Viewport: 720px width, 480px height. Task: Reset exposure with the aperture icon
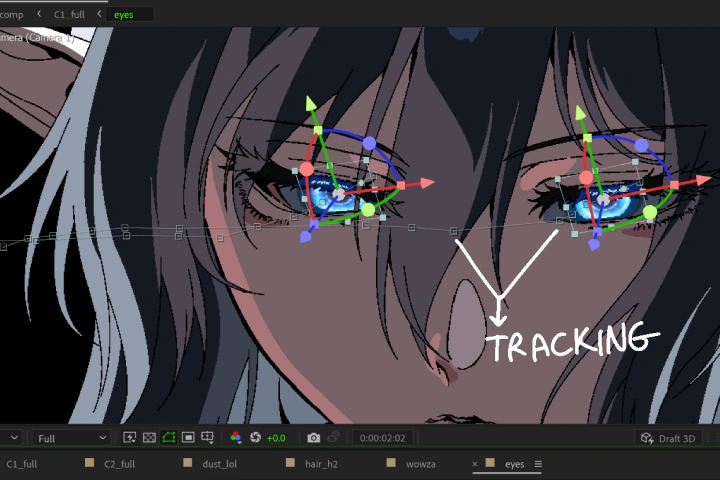[x=255, y=438]
